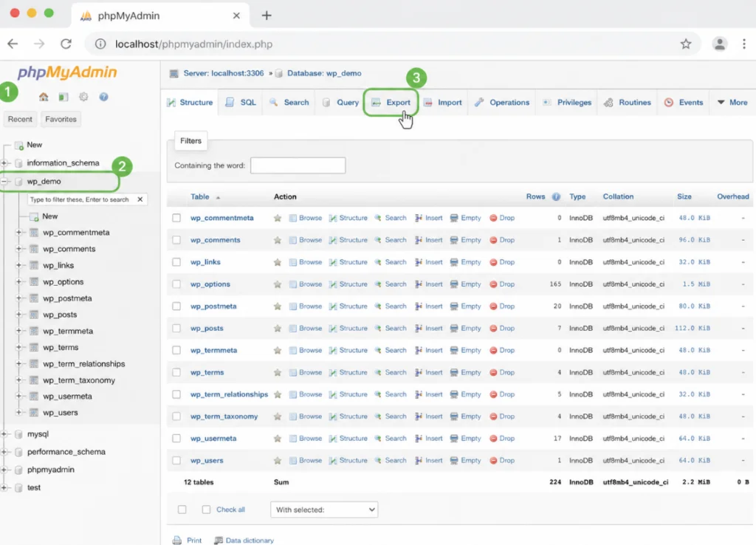Select the wp_commentmeta row checkbox
The image size is (756, 545).
pos(176,218)
